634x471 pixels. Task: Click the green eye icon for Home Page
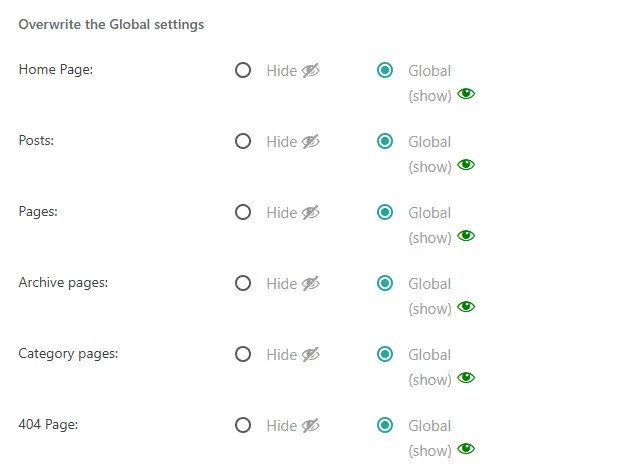click(466, 94)
